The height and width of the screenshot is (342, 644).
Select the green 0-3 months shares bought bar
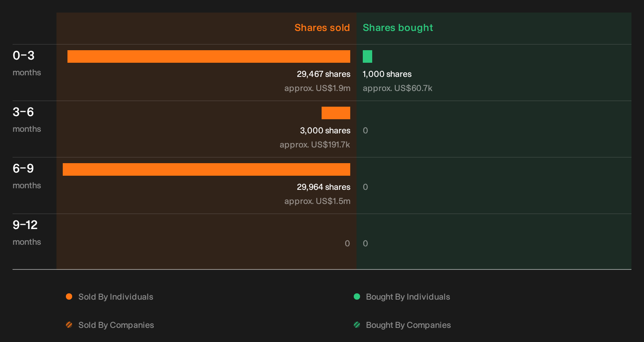[367, 56]
